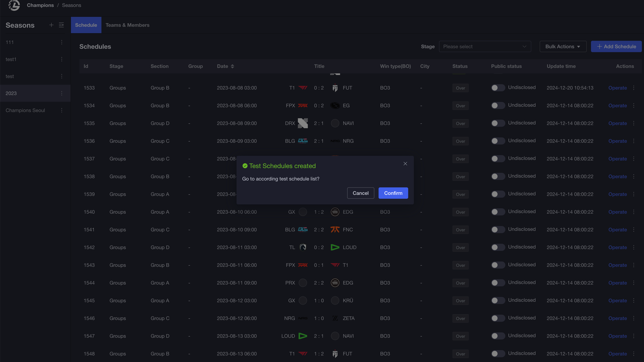Click Confirm in the dialog
Viewport: 644px width, 362px height.
click(393, 193)
